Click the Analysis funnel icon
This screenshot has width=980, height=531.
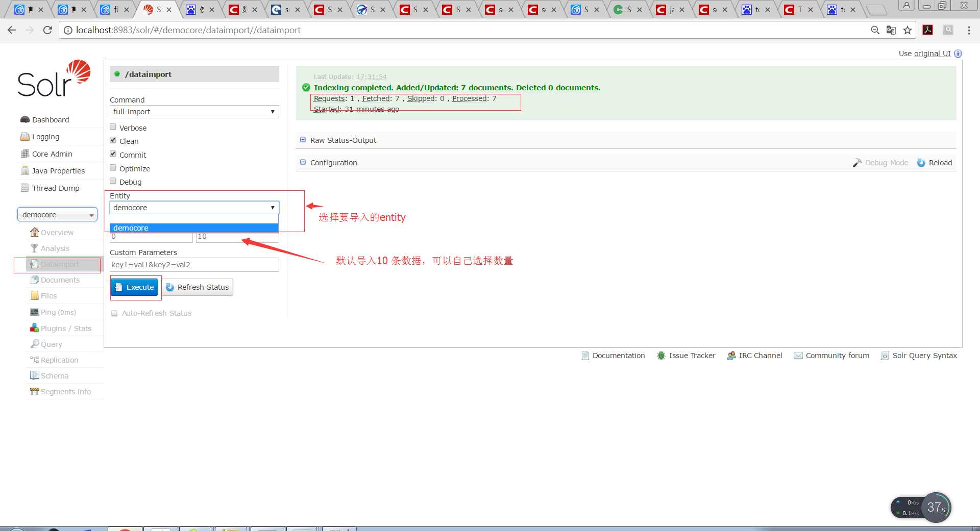tap(34, 248)
